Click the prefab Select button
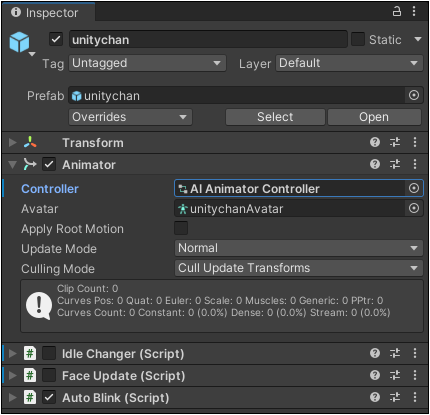The height and width of the screenshot is (415, 430). (275, 117)
